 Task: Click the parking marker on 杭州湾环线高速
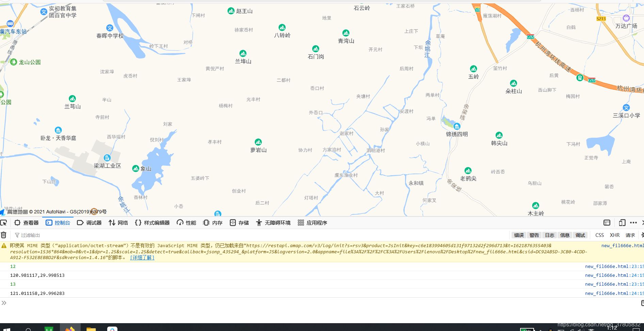pyautogui.click(x=580, y=78)
